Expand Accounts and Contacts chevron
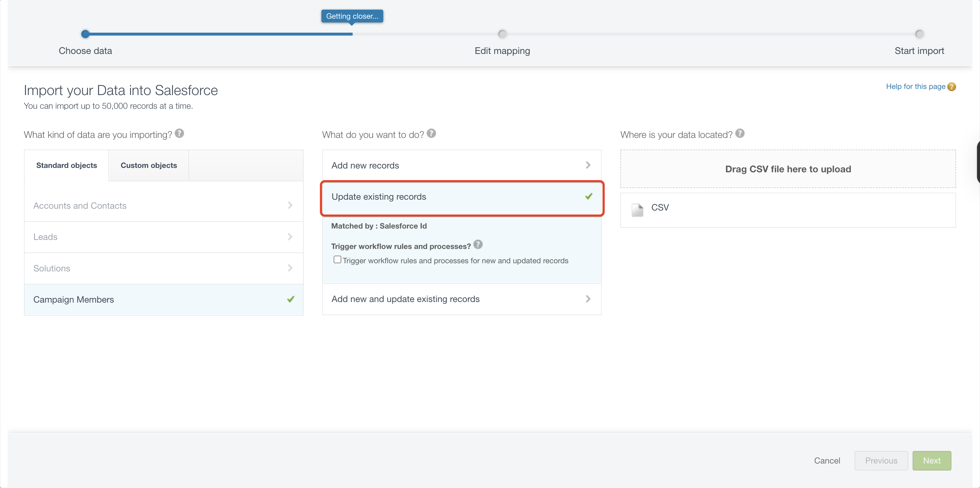Screen dimensions: 980x488 point(290,206)
